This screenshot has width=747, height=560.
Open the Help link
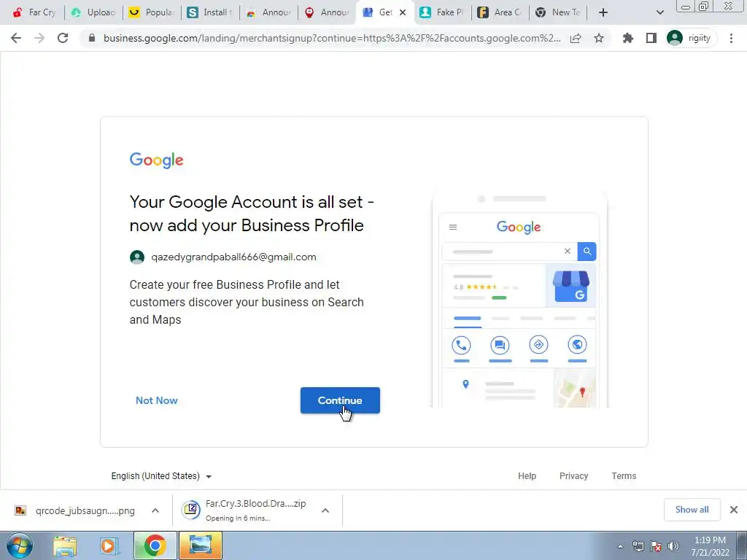tap(527, 475)
